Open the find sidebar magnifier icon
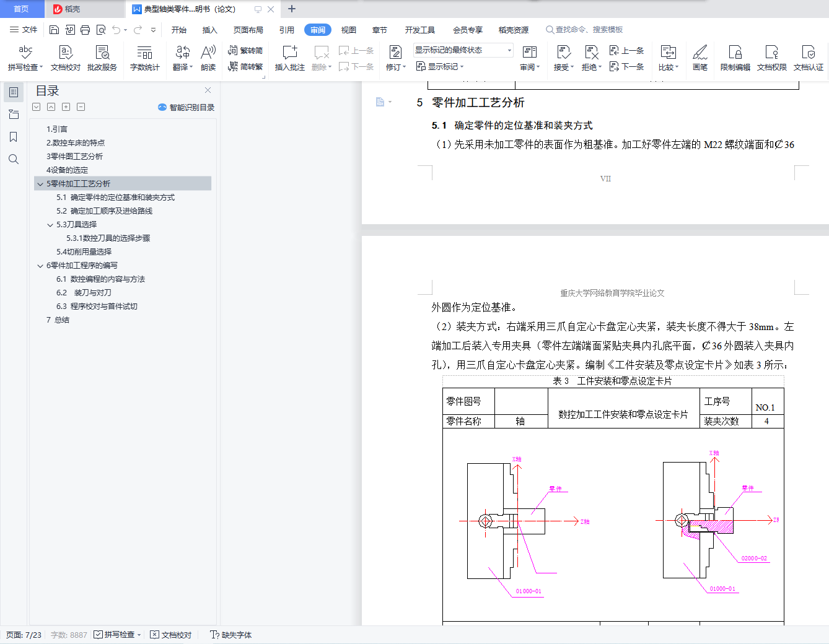The width and height of the screenshot is (829, 644). 14,159
